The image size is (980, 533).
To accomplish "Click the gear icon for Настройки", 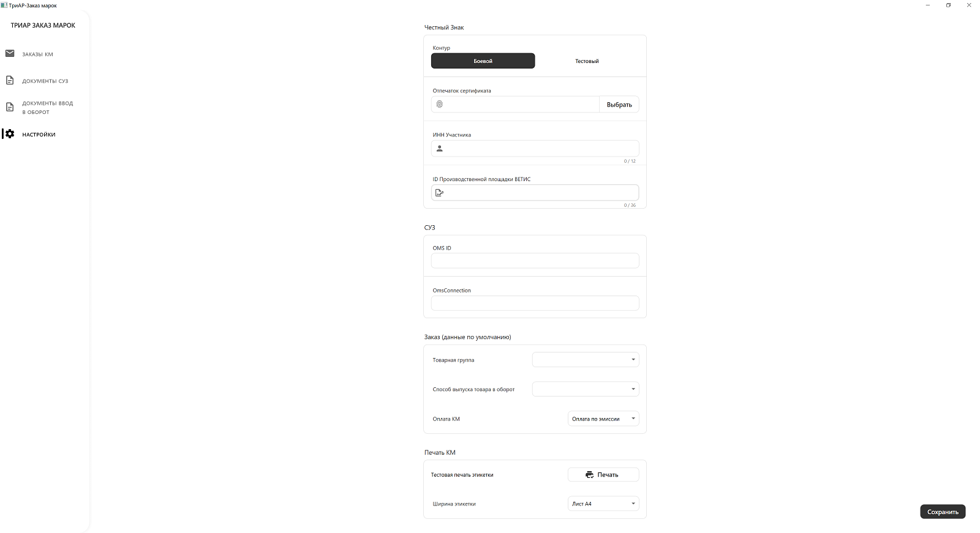I will coord(10,133).
